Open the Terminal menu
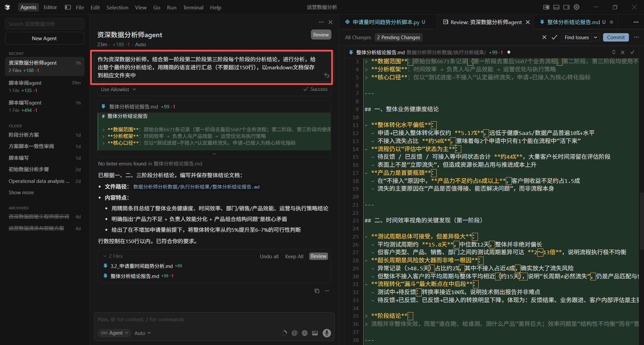This screenshot has height=345, width=644. click(x=193, y=7)
